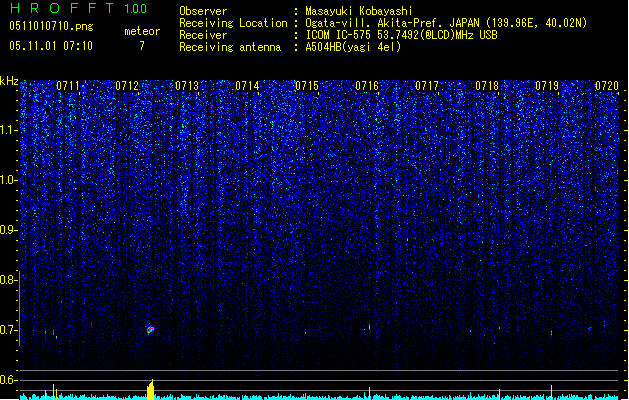Select the observer name Masayuki Kobayashi
Viewport: 629px width, 400px height.
point(359,11)
